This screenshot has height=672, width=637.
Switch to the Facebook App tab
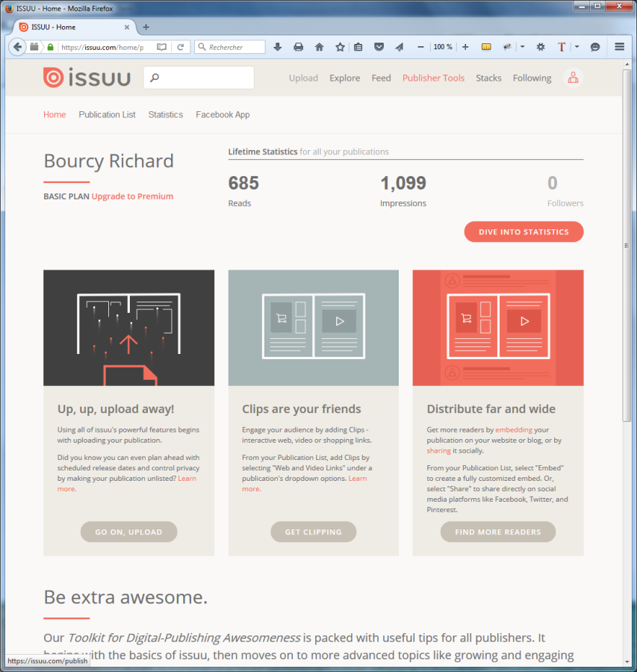click(x=223, y=114)
